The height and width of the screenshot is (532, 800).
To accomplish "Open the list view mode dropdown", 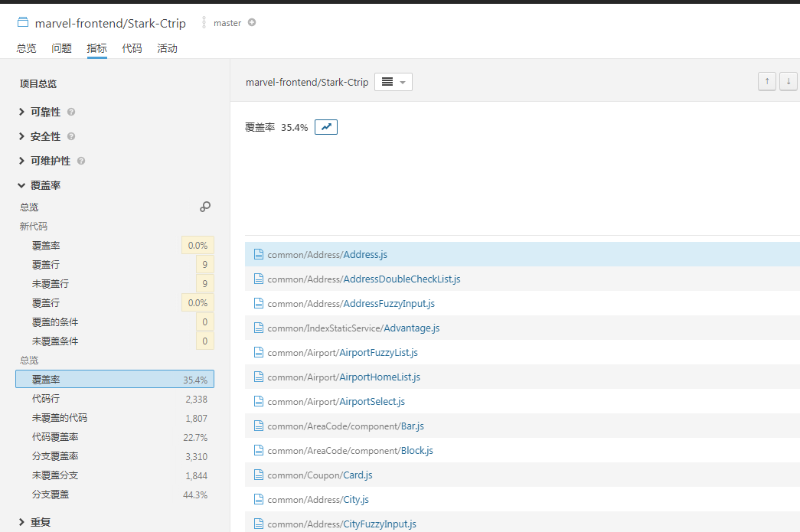I will tap(393, 82).
